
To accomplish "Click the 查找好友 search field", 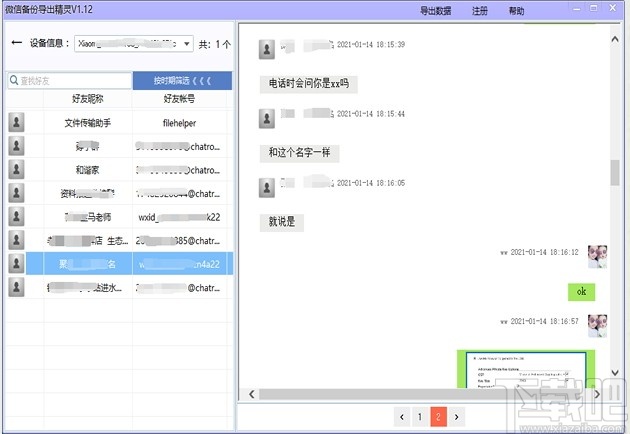I will point(69,80).
